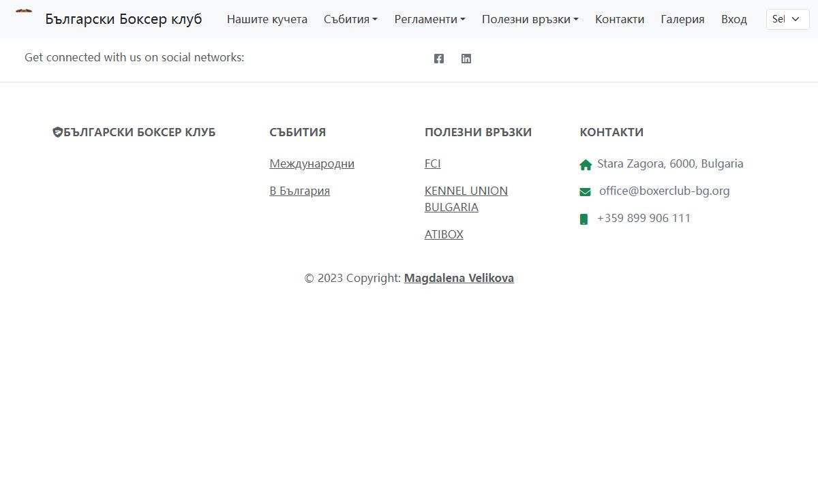Expand the Събития navbar dropdown
818x504 pixels.
(x=350, y=19)
